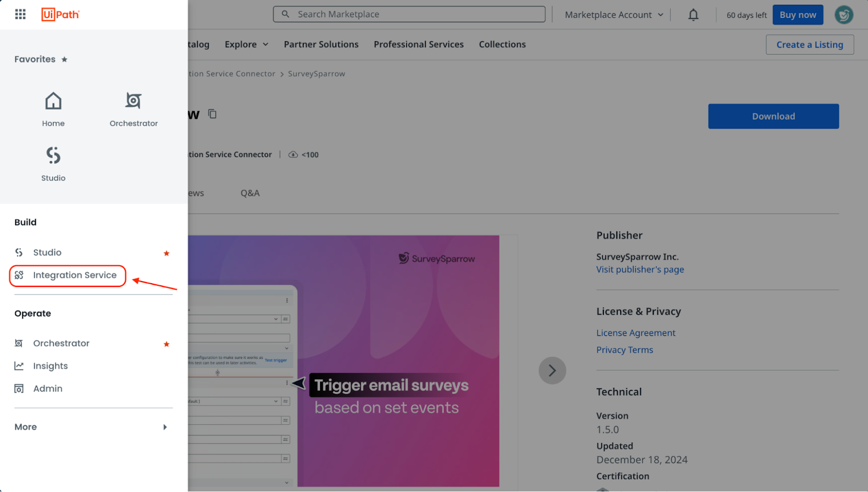
Task: Advance carousel with next arrow
Action: [552, 370]
